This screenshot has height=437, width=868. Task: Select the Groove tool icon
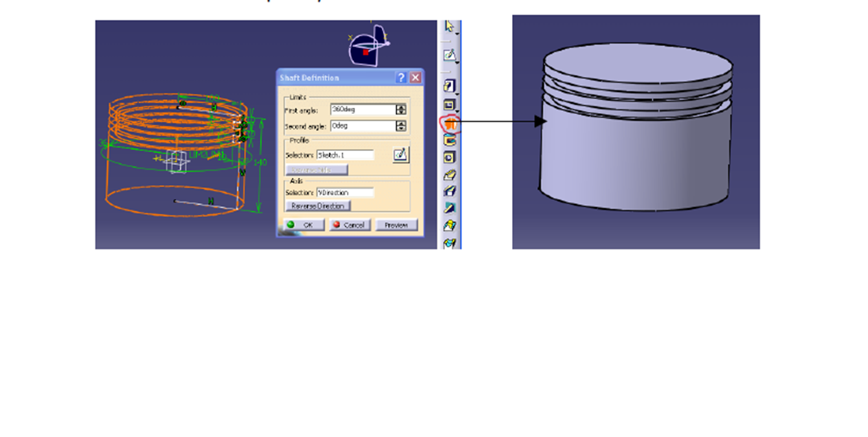coord(451,140)
